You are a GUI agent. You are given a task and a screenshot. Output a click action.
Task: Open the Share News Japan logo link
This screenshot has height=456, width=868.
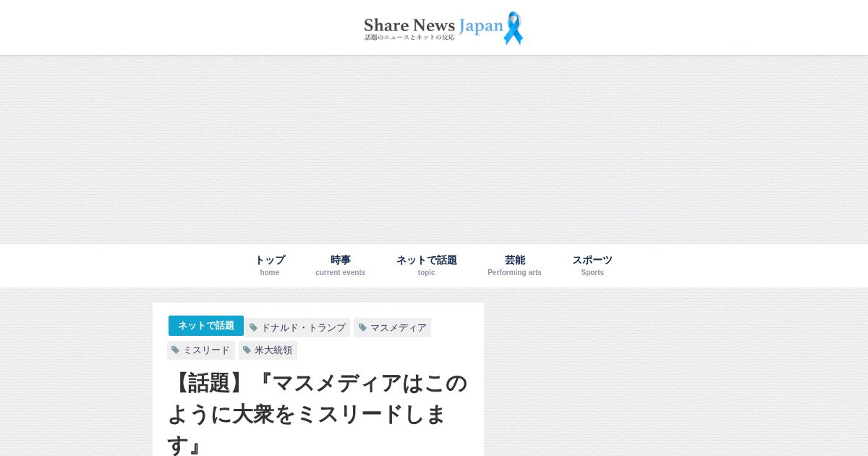click(x=443, y=28)
